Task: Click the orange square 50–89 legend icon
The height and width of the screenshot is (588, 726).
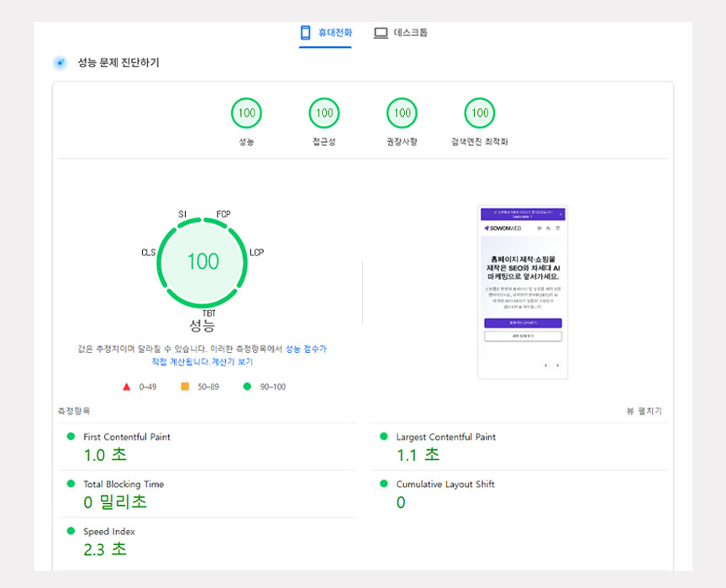Action: tap(185, 386)
